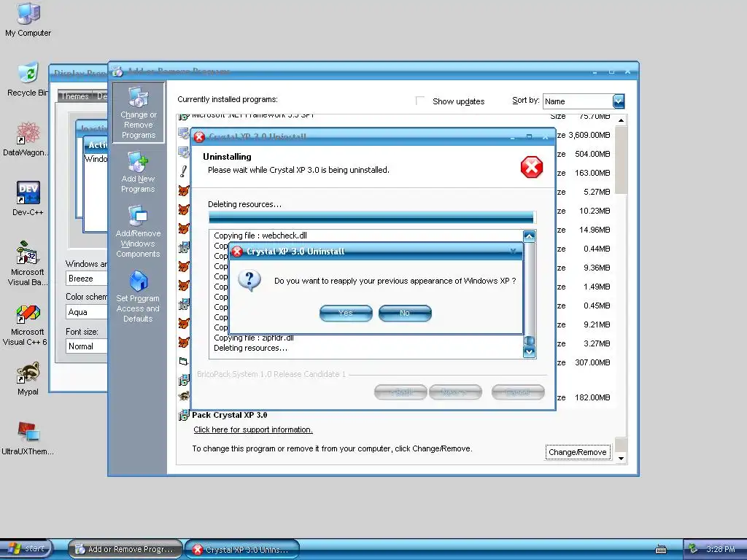Click the taskbar clock showing 3:28 PM

pyautogui.click(x=720, y=549)
